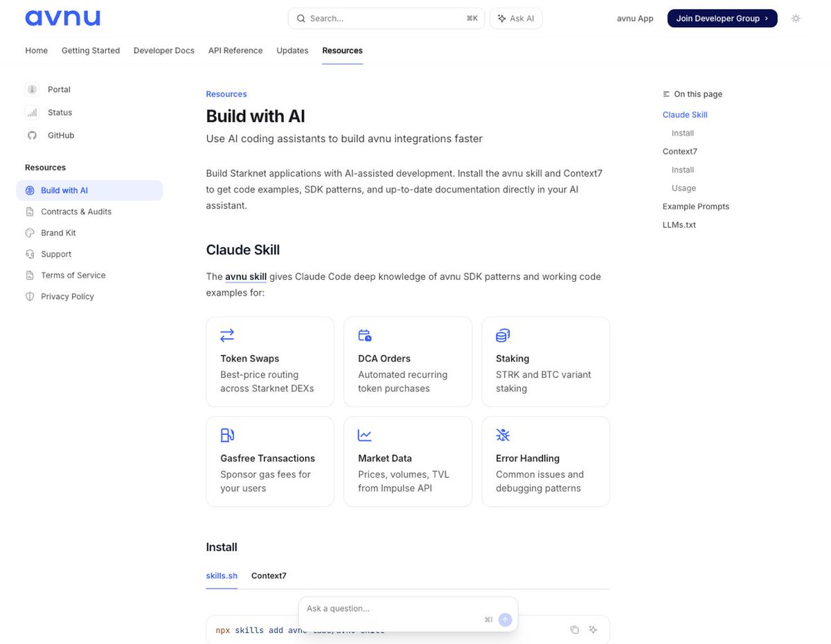Open the Portal sidebar link
This screenshot has height=644, width=831.
point(59,89)
